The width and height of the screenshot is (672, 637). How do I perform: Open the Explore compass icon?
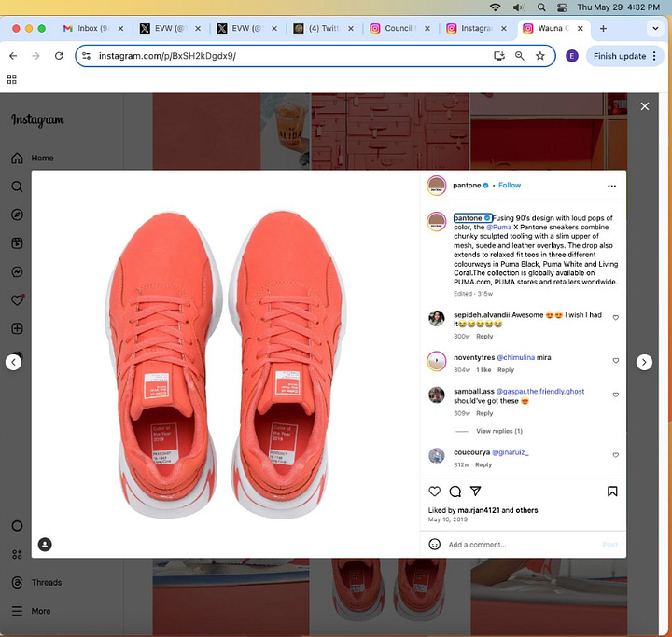coord(17,215)
